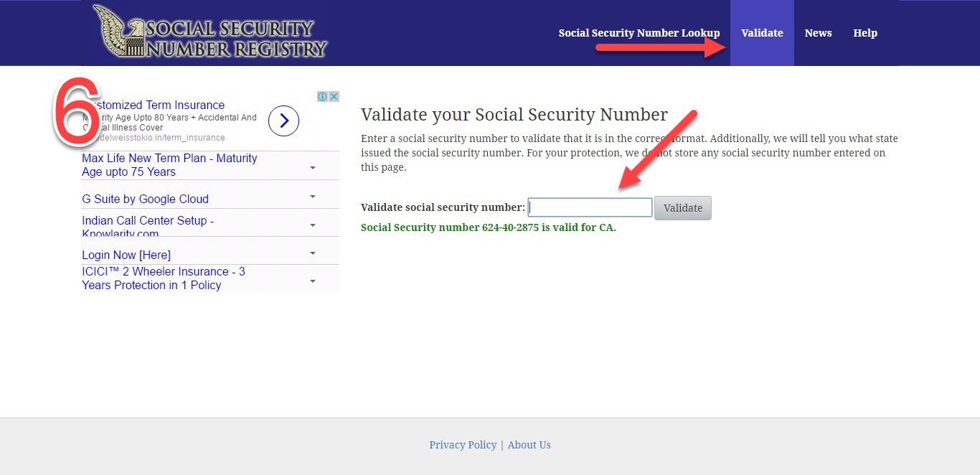This screenshot has width=980, height=475.
Task: Select the Validate tab in navigation
Action: click(762, 33)
